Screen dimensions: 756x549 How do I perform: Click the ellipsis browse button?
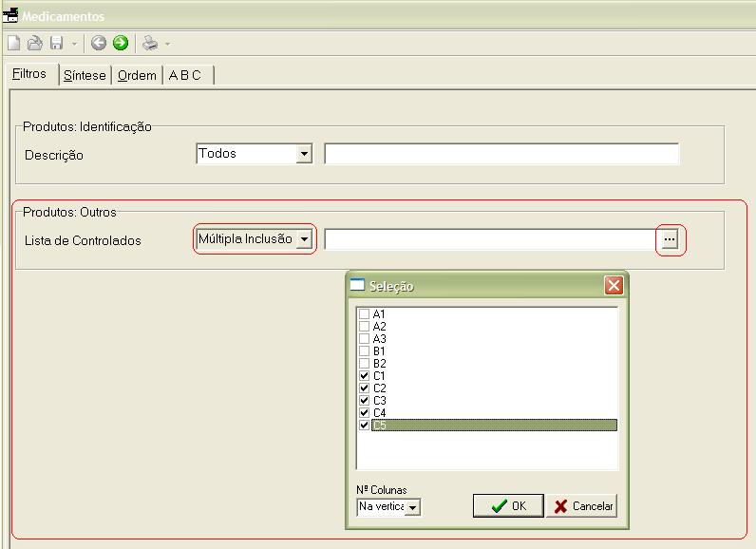[x=670, y=239]
